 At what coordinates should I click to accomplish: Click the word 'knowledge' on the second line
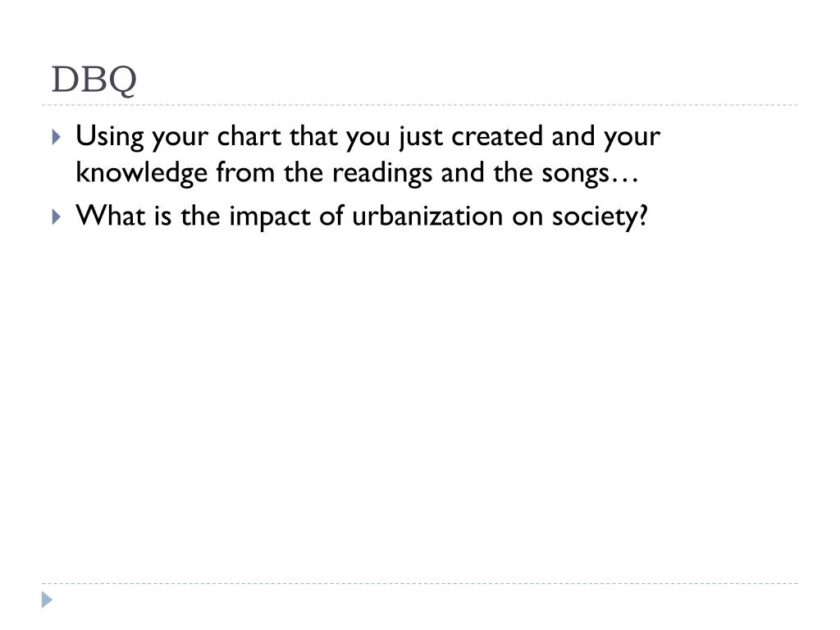tap(141, 174)
